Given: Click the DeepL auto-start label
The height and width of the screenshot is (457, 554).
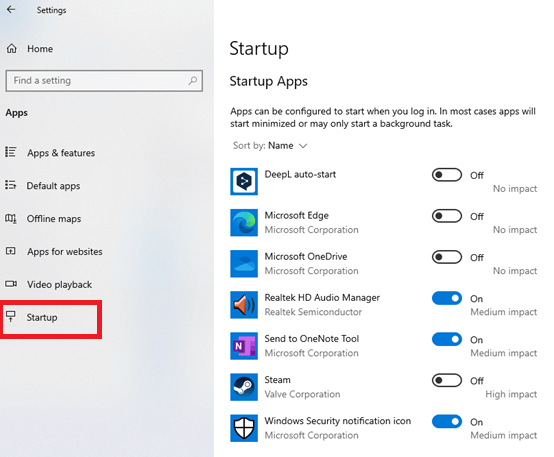Looking at the screenshot, I should [300, 174].
